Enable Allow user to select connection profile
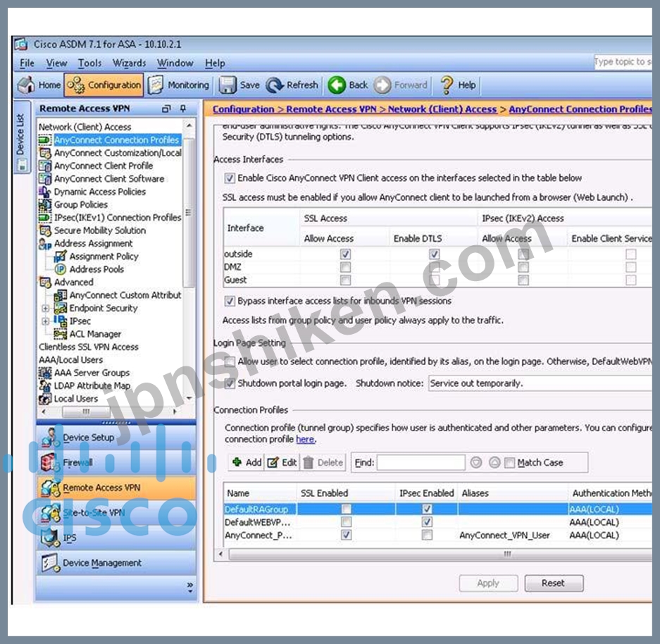The height and width of the screenshot is (644, 660). point(230,362)
